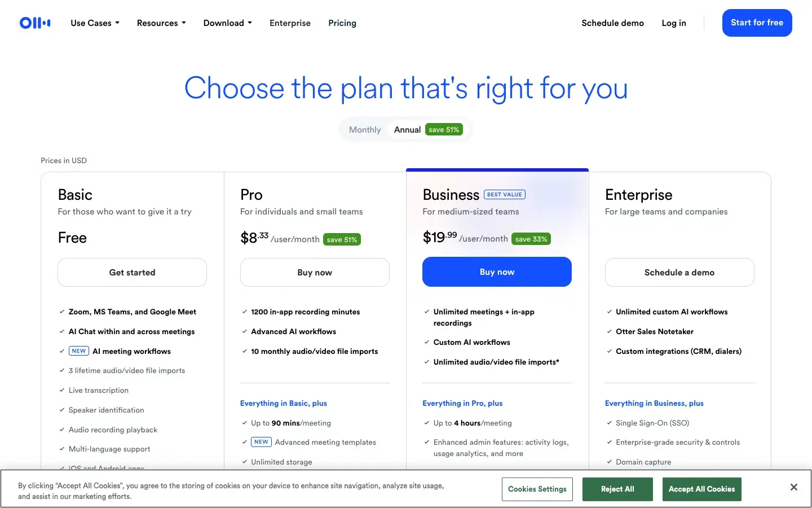Screen dimensions: 812x508
Task: Open the Pricing page
Action: 342,23
